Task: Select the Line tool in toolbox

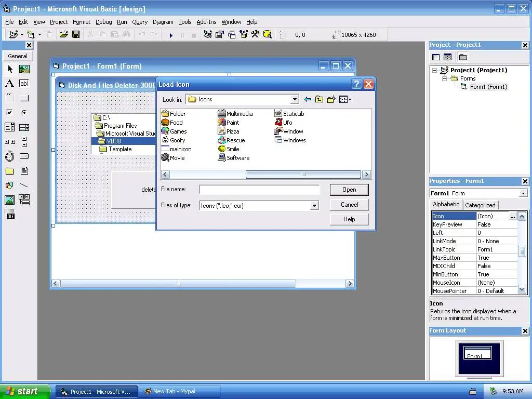Action: (24, 185)
